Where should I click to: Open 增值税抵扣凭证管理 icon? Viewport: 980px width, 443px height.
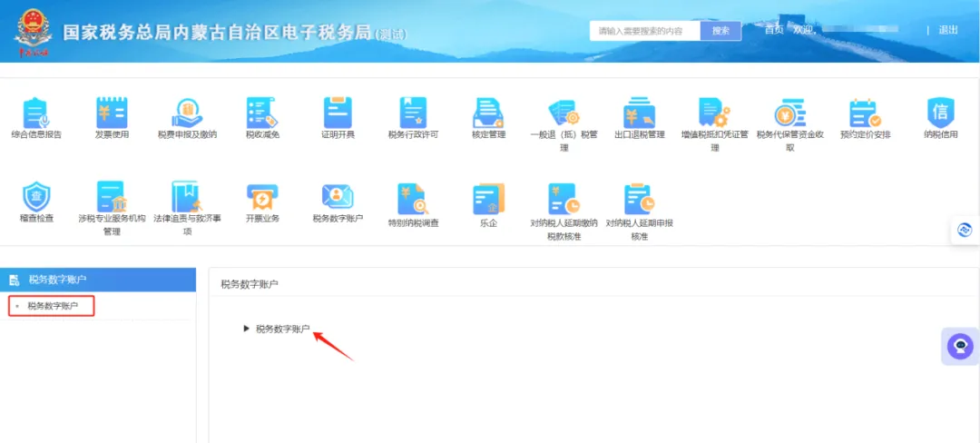714,113
